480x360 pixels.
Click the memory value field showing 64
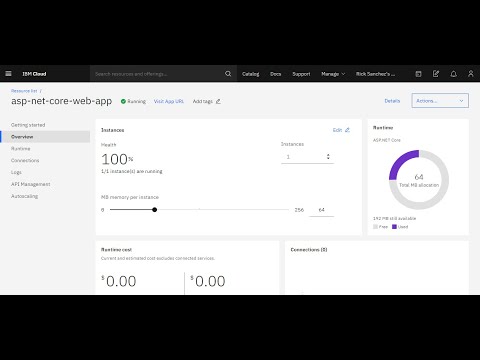(x=321, y=210)
